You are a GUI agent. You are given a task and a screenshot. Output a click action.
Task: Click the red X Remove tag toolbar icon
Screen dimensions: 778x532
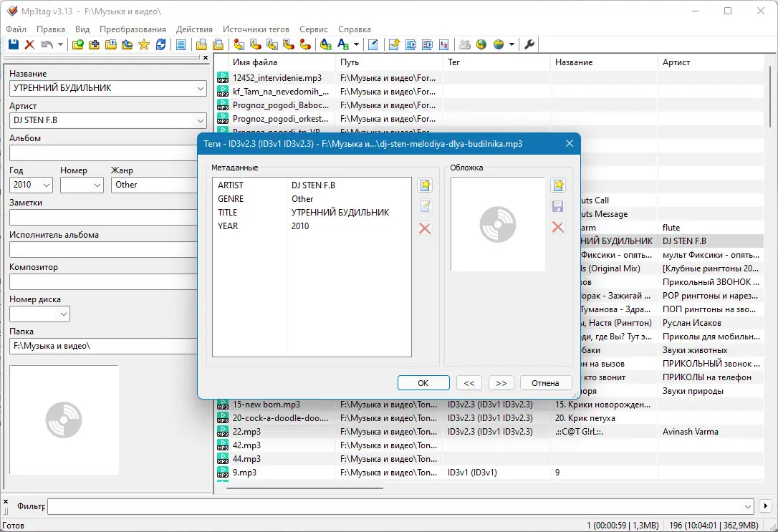(x=30, y=44)
